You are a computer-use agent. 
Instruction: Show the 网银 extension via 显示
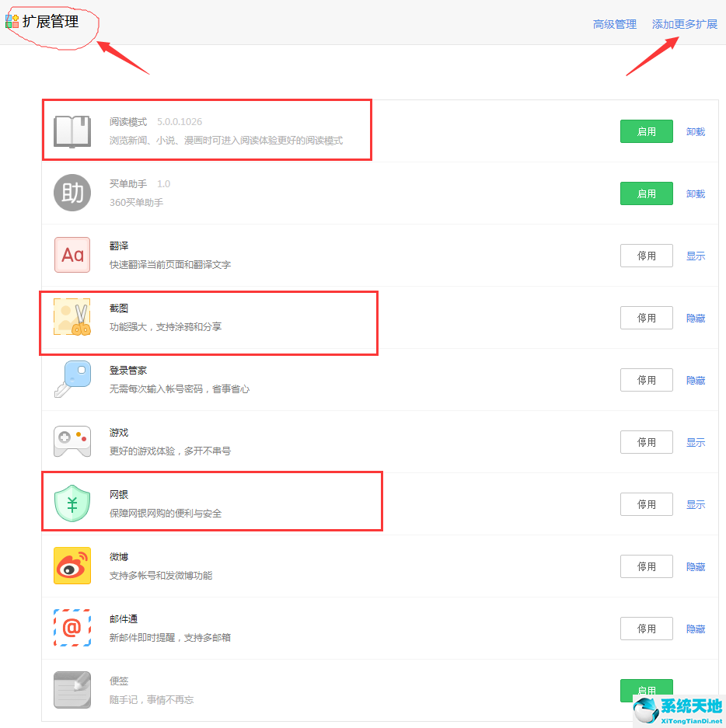(696, 505)
